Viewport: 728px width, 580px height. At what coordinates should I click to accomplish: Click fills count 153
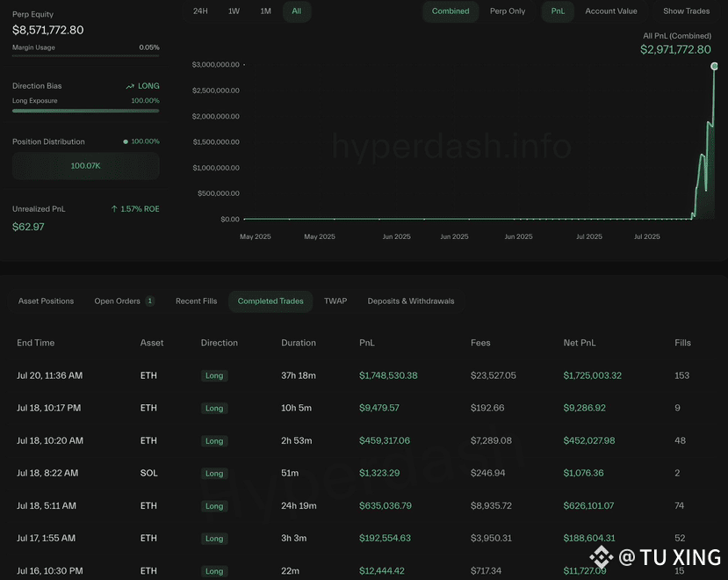pyautogui.click(x=681, y=375)
